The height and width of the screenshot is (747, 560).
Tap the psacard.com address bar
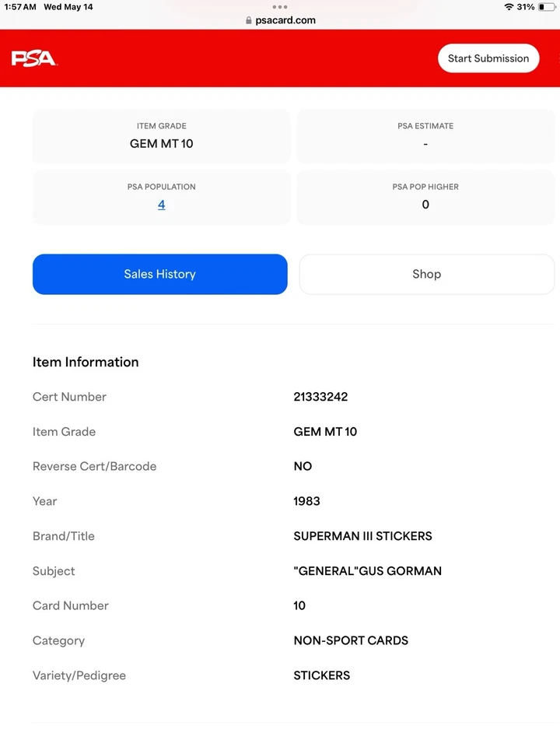285,21
